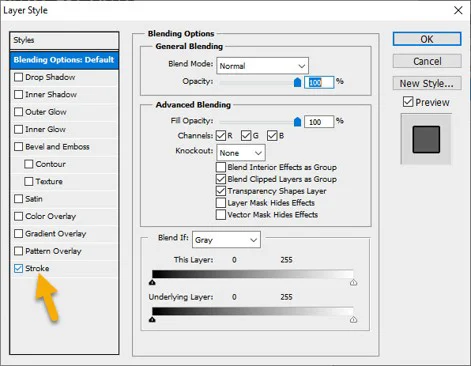Tick the Inner Glow checkbox
This screenshot has height=366, width=471.
(x=18, y=129)
